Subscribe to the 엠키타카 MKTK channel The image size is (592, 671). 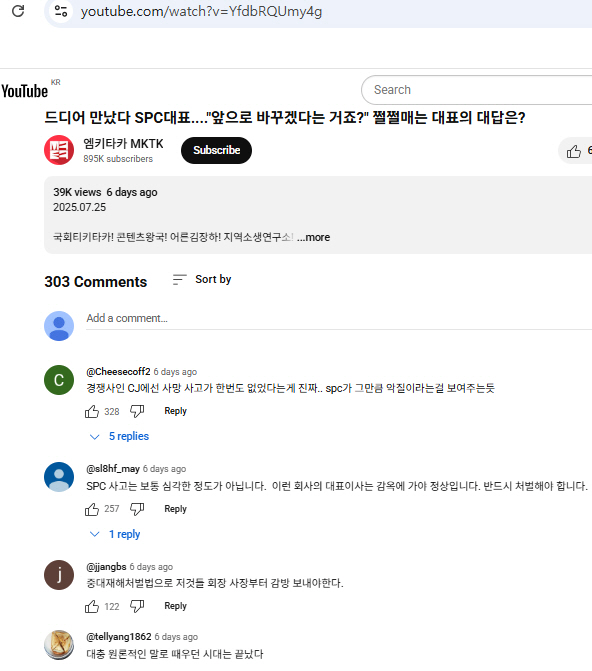pos(216,150)
